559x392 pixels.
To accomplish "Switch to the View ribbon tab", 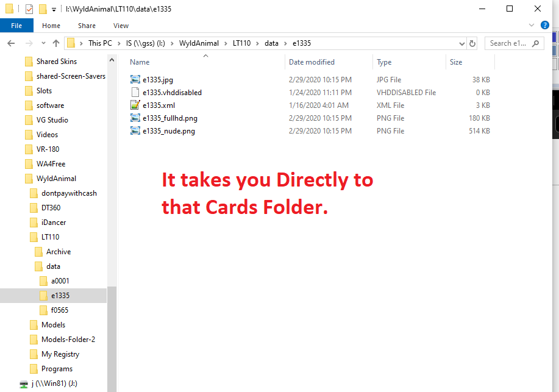I will [x=121, y=26].
